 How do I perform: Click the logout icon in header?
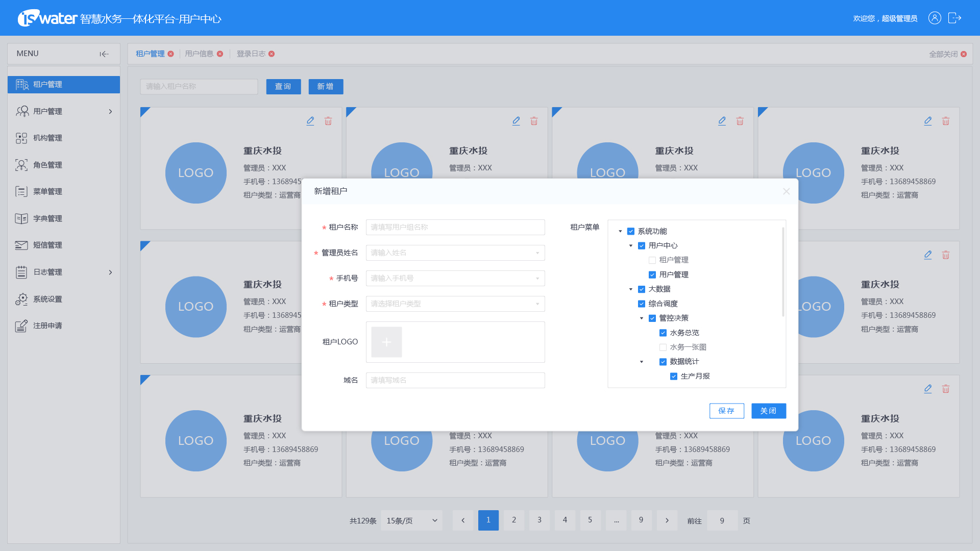pyautogui.click(x=954, y=18)
